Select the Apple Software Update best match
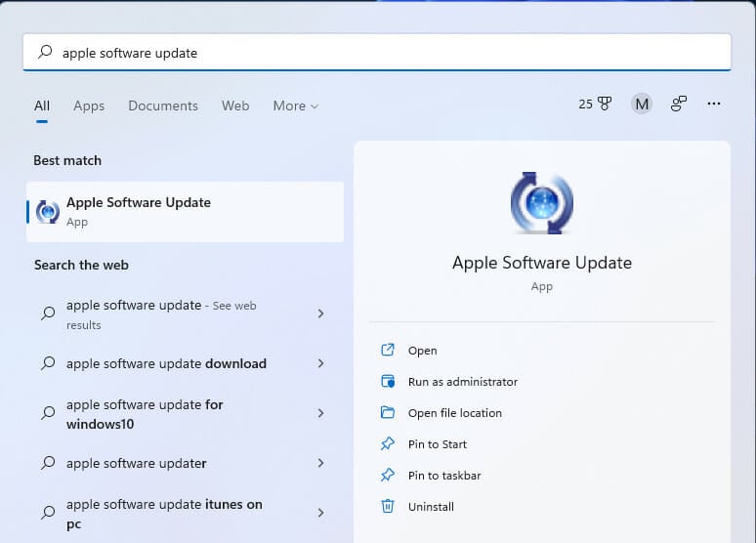Screen dimensions: 756x543 [186, 212]
